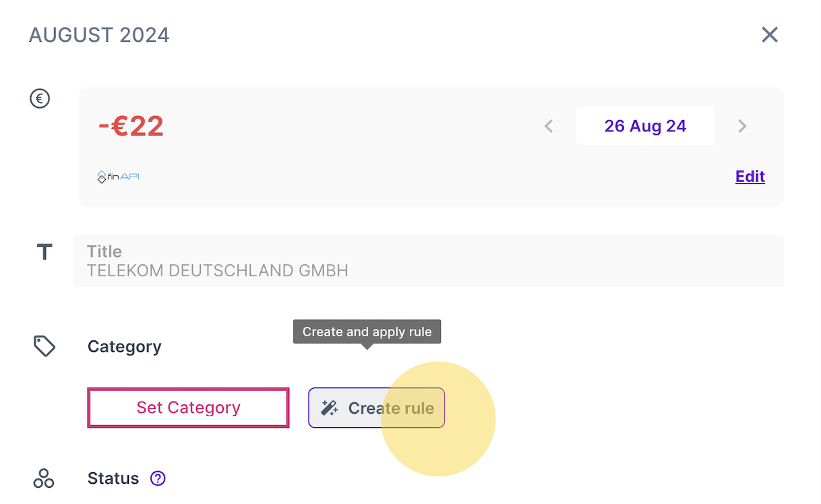Open the Edit link for transaction
Viewport: 821px width, 504px height.
click(750, 177)
